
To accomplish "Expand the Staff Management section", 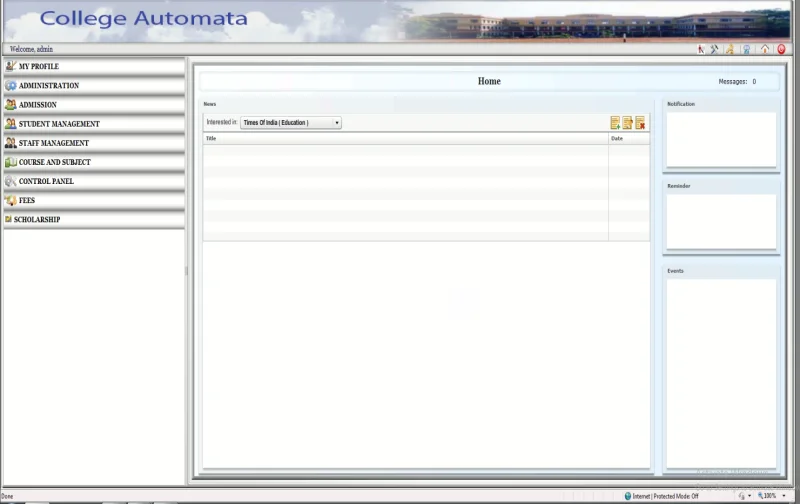I will coord(53,143).
